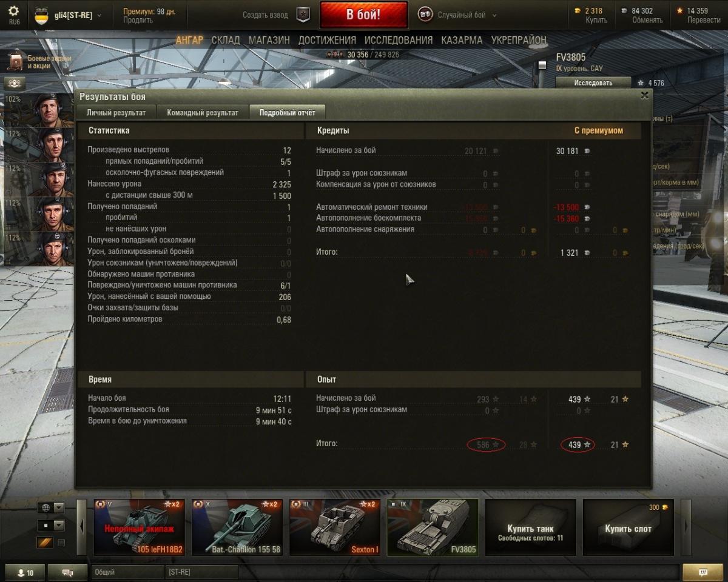The width and height of the screenshot is (728, 582).
Task: Open the settings gear menu
Action: [x=13, y=11]
